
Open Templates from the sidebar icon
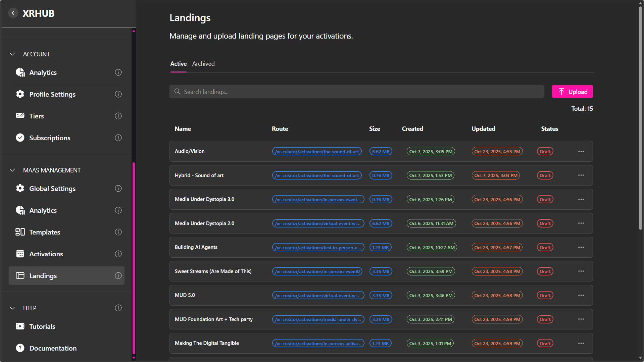[x=20, y=232]
